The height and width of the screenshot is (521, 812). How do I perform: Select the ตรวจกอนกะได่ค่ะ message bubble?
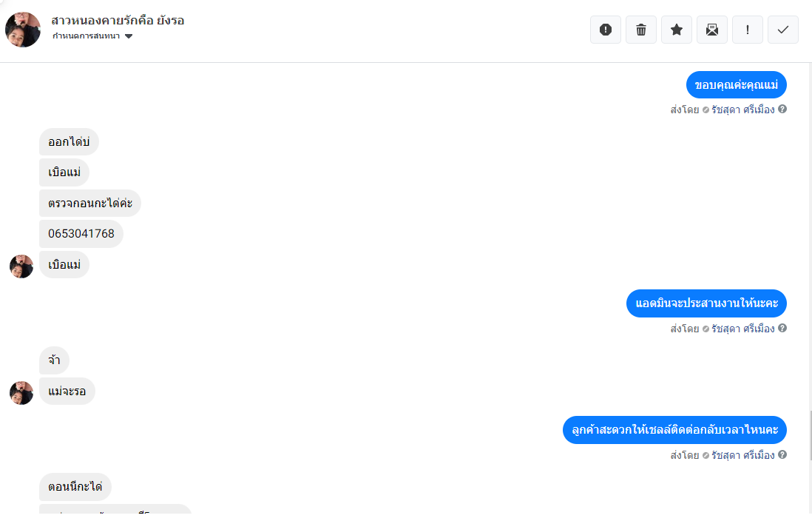pos(90,203)
